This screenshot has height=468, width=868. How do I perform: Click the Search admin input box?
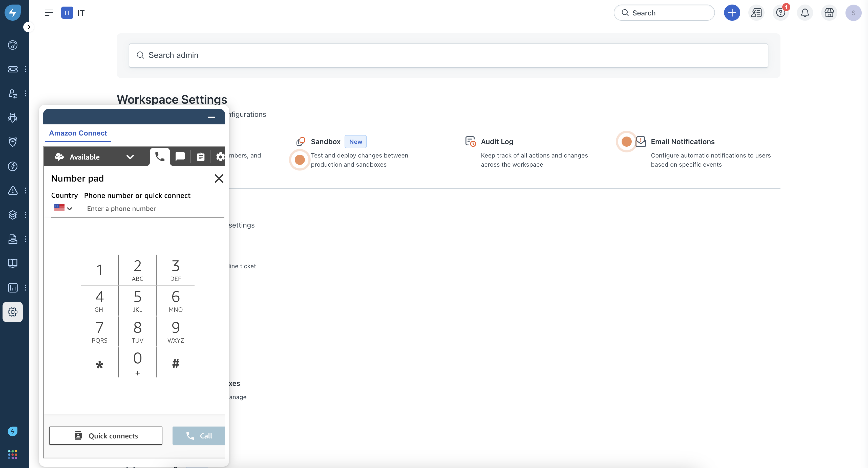(448, 55)
